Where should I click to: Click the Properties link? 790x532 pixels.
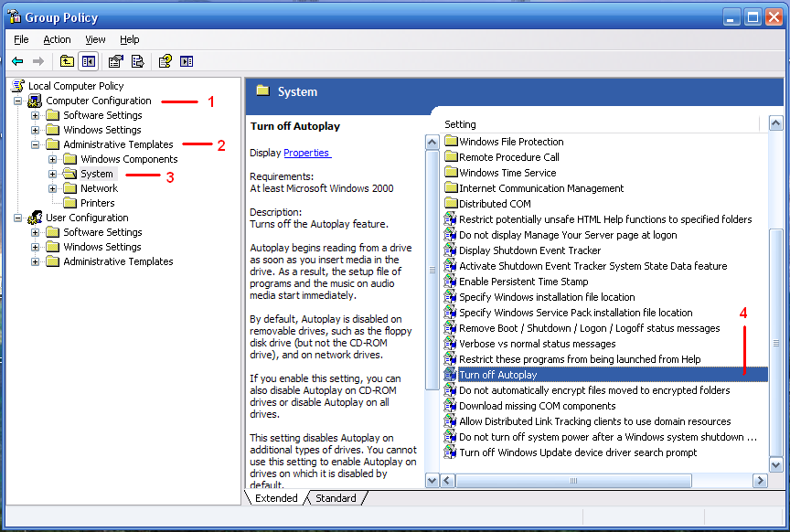point(307,153)
